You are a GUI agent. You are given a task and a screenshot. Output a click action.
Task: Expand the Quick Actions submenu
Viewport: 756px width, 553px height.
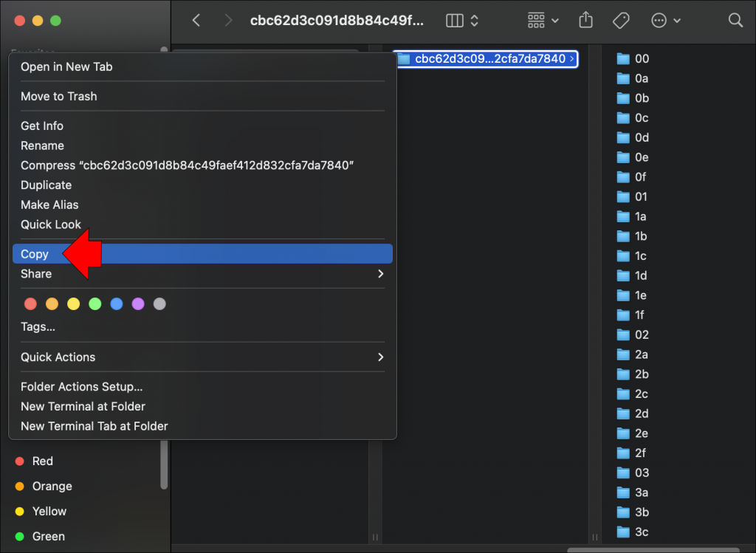tap(58, 357)
